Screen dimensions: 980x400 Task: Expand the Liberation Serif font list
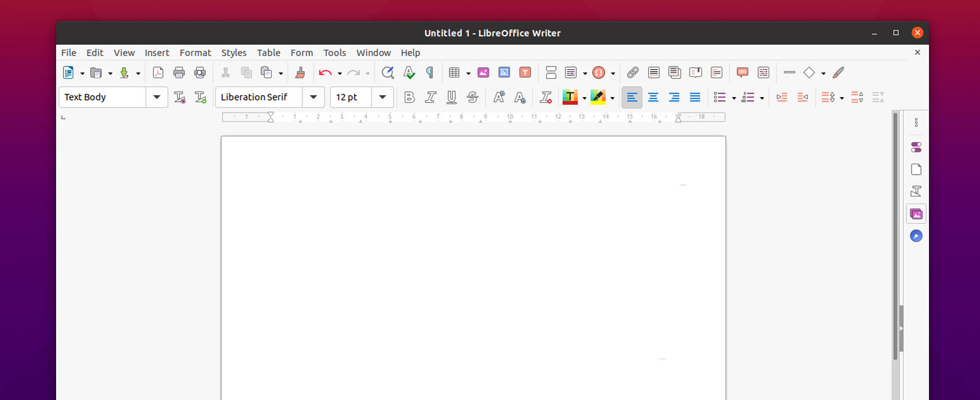click(313, 97)
